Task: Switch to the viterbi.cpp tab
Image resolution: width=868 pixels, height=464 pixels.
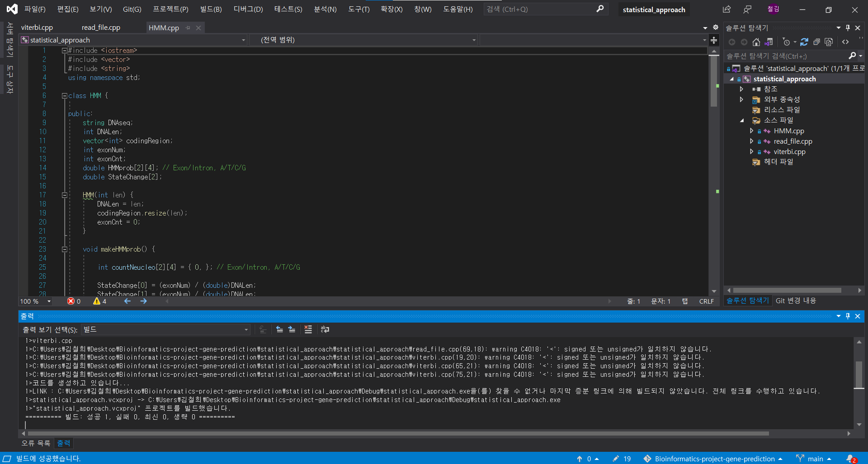Action: coord(38,27)
